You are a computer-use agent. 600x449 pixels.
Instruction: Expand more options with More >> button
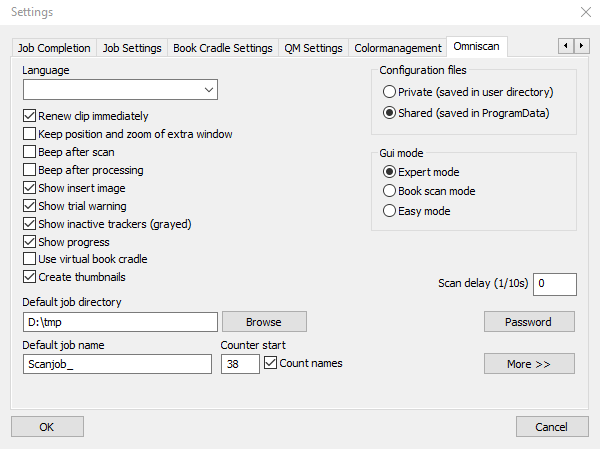tap(529, 364)
